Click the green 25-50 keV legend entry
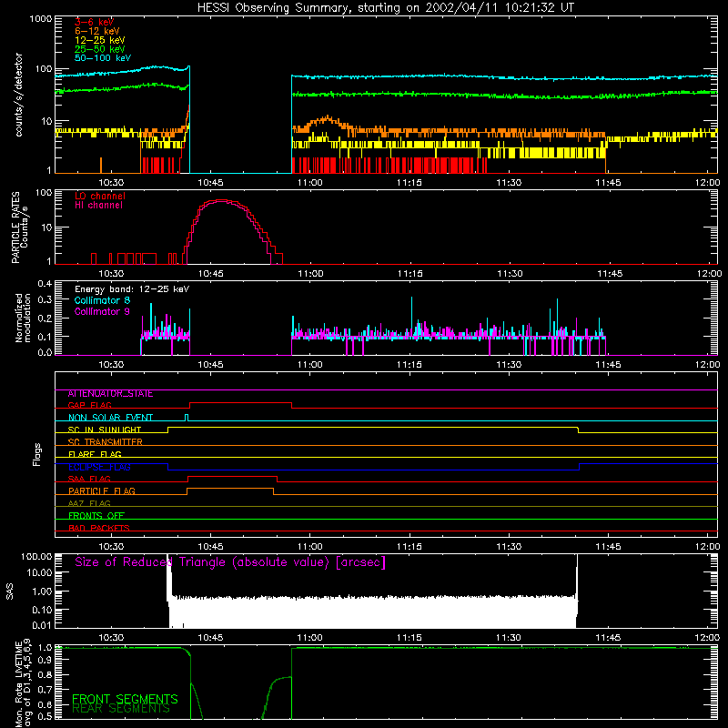The height and width of the screenshot is (728, 728). point(99,49)
